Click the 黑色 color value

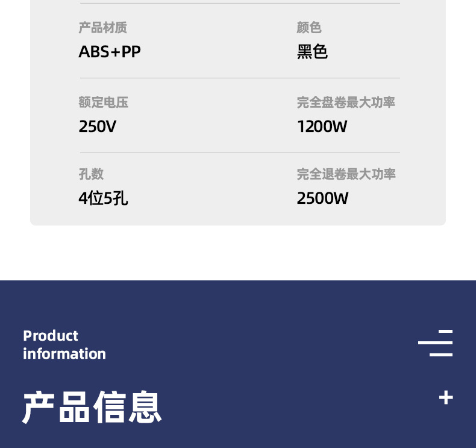(312, 52)
